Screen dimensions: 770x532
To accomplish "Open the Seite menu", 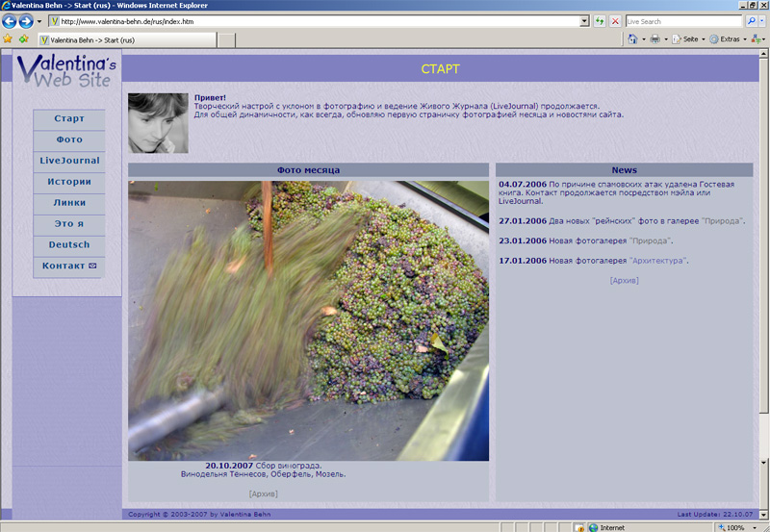I will [688, 39].
